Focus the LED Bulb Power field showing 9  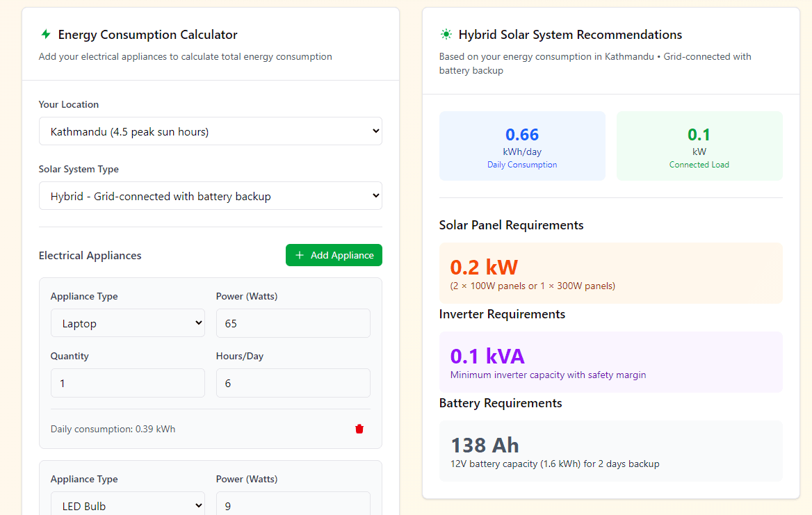pos(293,505)
